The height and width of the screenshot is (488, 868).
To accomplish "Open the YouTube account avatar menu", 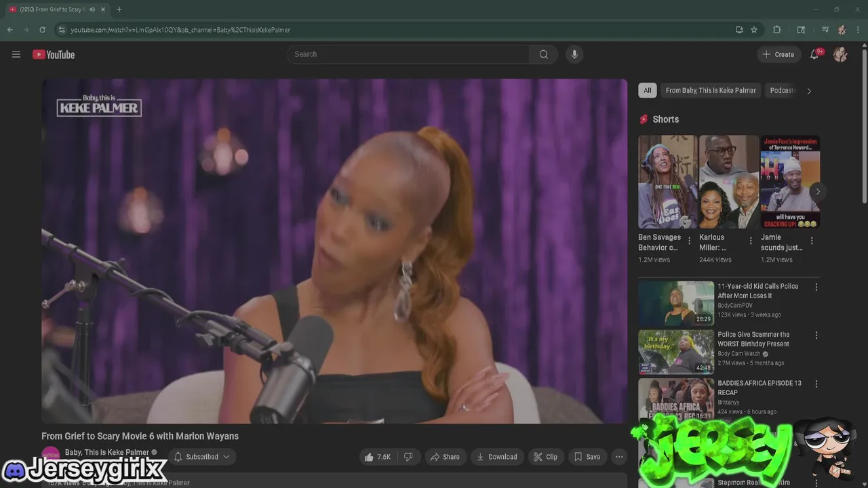I will [x=840, y=54].
